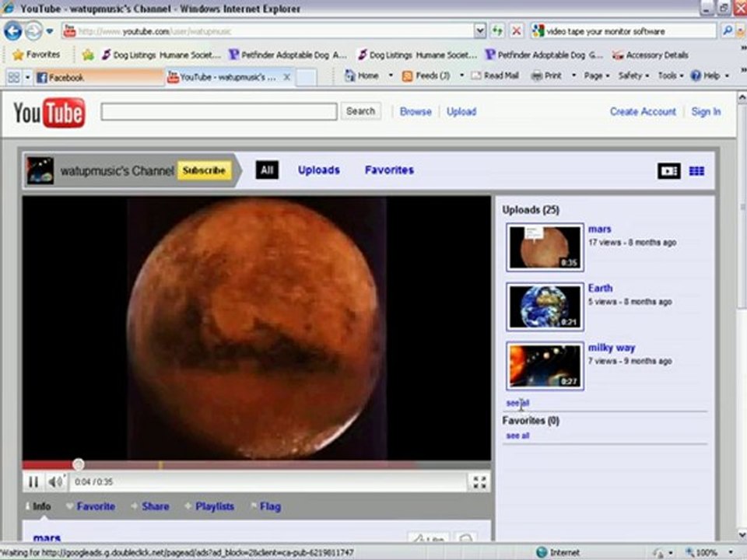Image resolution: width=747 pixels, height=560 pixels.
Task: Click the video progress scrubber handle
Action: click(79, 464)
